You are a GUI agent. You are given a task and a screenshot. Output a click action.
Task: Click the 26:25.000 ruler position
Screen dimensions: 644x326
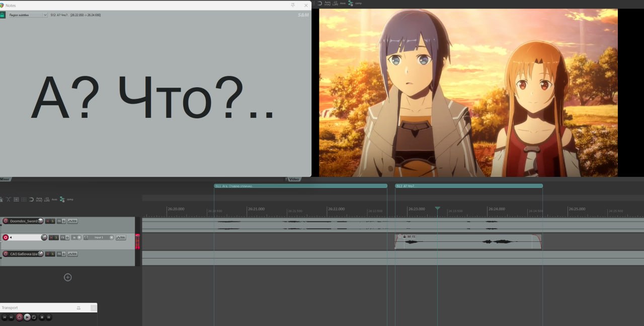(x=577, y=209)
